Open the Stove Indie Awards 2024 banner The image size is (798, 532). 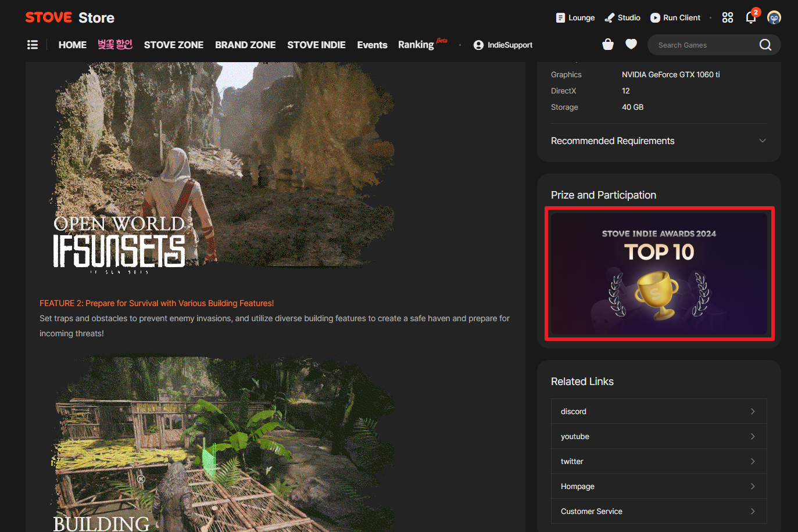tap(659, 274)
